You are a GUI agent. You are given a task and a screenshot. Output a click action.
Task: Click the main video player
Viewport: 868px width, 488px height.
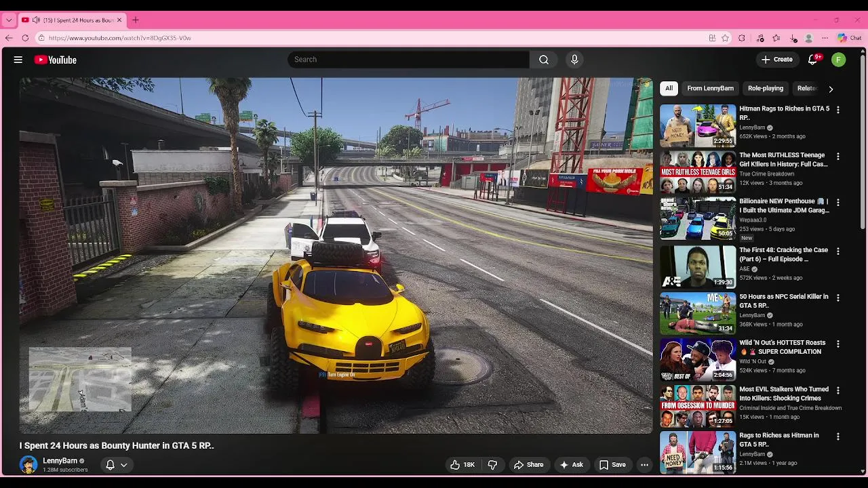pyautogui.click(x=336, y=256)
